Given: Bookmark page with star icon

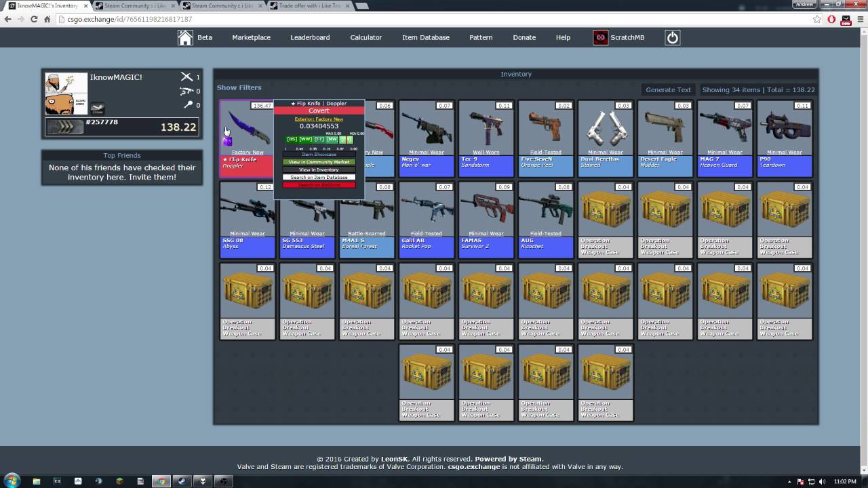Looking at the screenshot, I should coord(817,19).
